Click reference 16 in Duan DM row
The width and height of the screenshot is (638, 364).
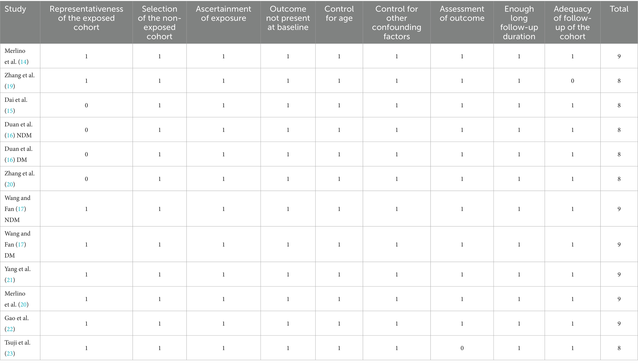point(10,160)
